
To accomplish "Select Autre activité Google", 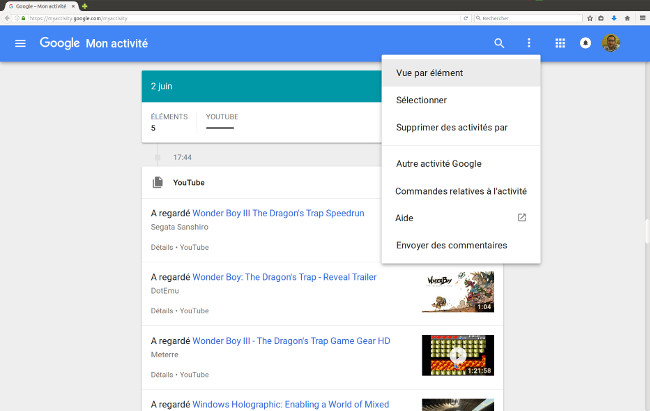I will (438, 163).
